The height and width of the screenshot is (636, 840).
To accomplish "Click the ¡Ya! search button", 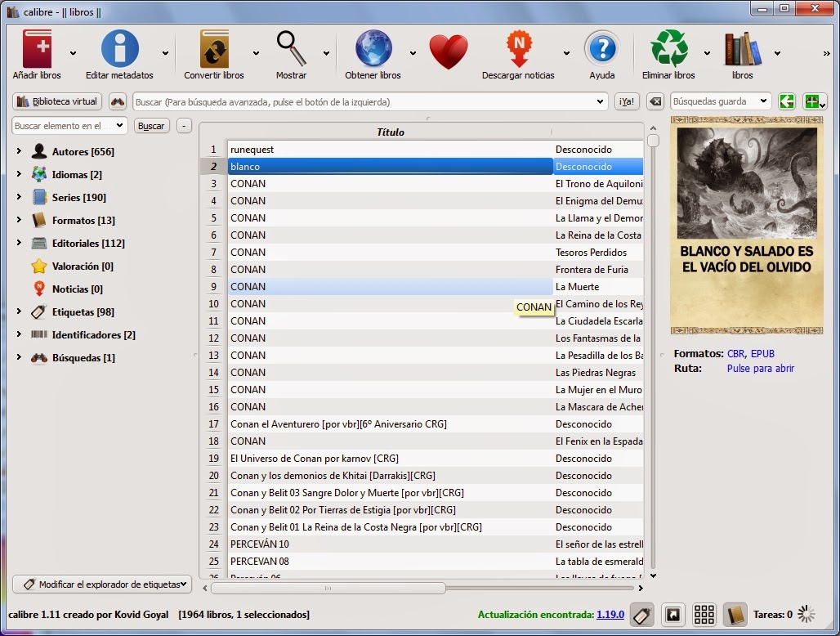I will click(x=626, y=101).
